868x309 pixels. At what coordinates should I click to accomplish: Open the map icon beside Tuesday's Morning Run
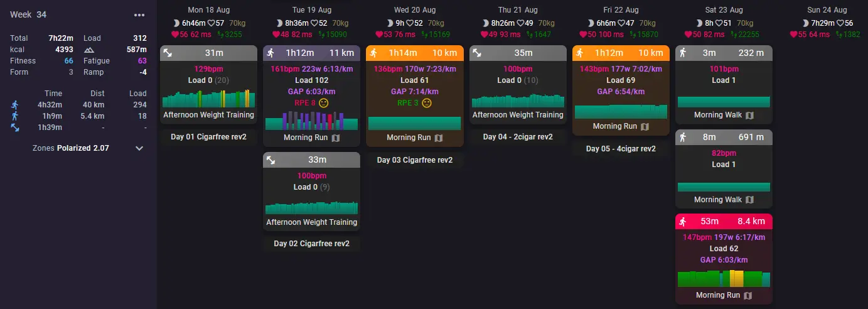tap(335, 138)
